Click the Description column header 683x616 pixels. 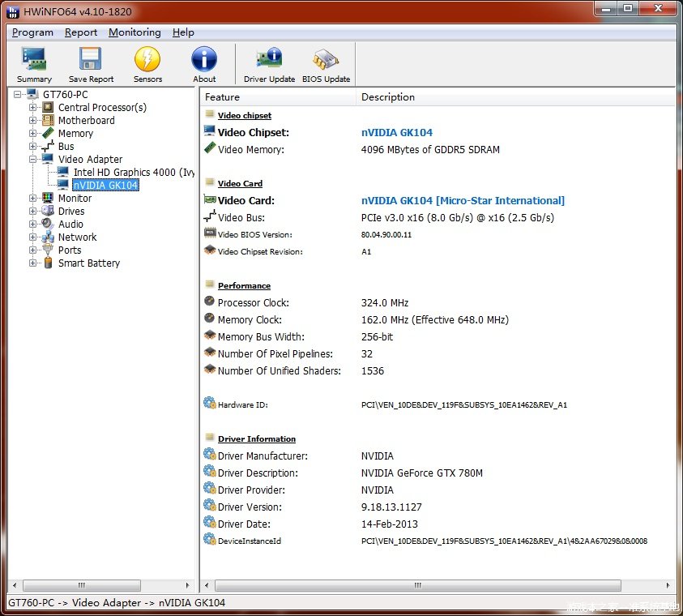coord(516,97)
